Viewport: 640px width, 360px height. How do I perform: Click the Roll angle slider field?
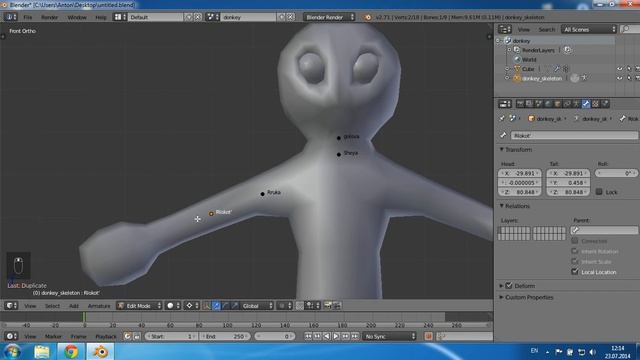click(x=616, y=173)
